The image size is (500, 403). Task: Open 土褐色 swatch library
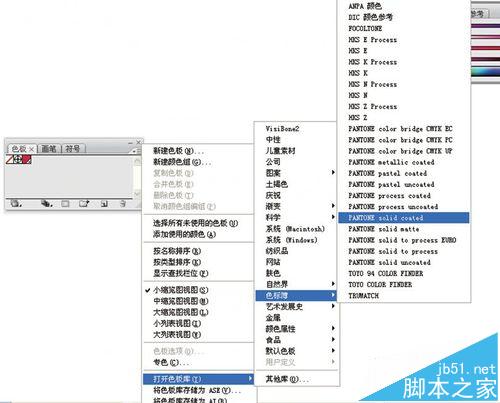tap(276, 184)
